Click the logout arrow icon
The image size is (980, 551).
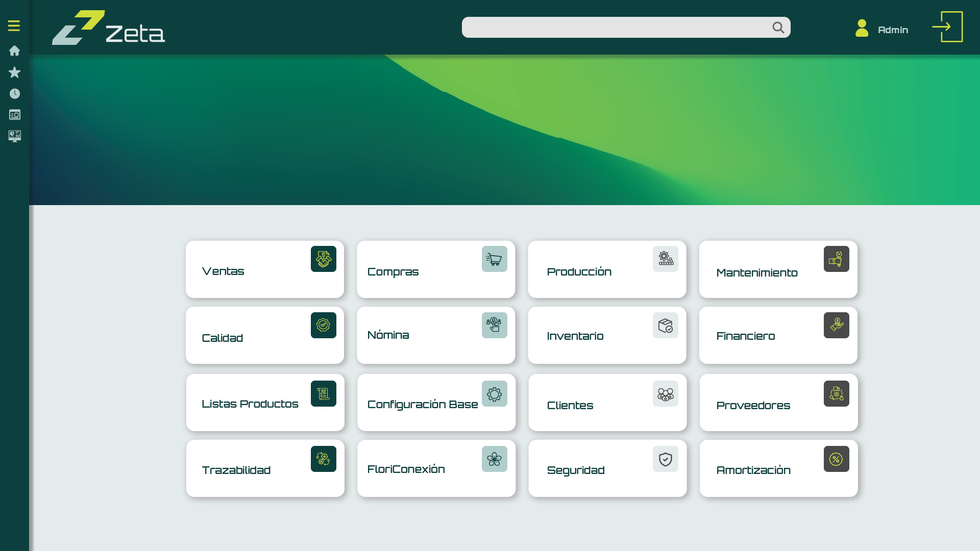[947, 27]
